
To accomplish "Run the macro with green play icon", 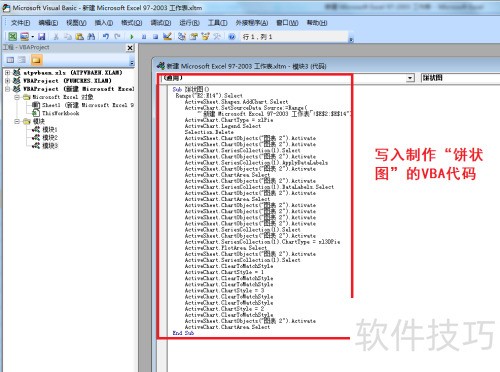I will (132, 37).
